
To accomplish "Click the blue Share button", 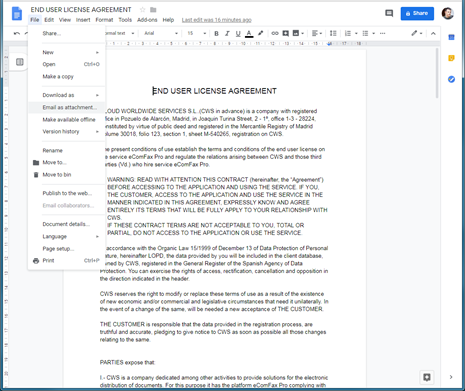I will coord(417,13).
